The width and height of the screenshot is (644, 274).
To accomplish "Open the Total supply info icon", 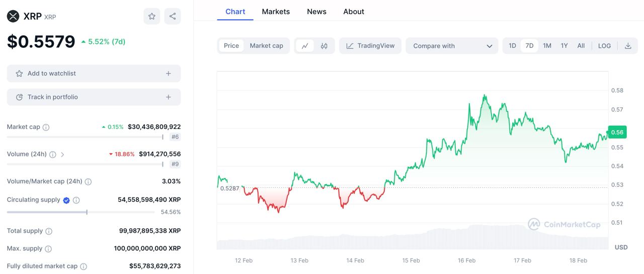I will [x=49, y=231].
